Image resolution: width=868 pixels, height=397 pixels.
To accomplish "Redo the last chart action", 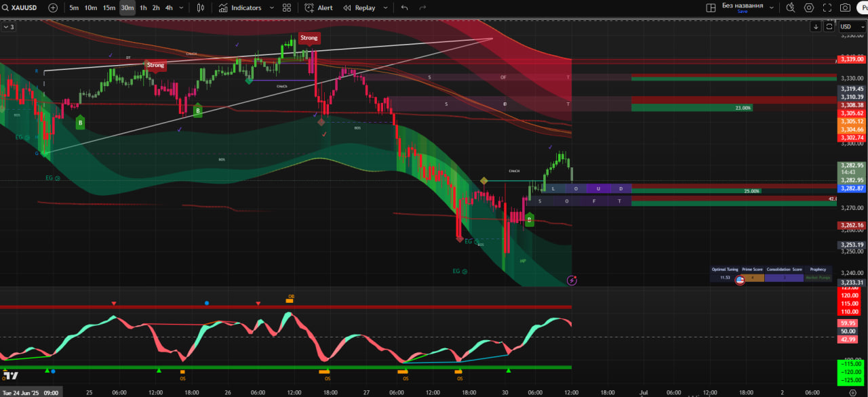I will point(423,7).
